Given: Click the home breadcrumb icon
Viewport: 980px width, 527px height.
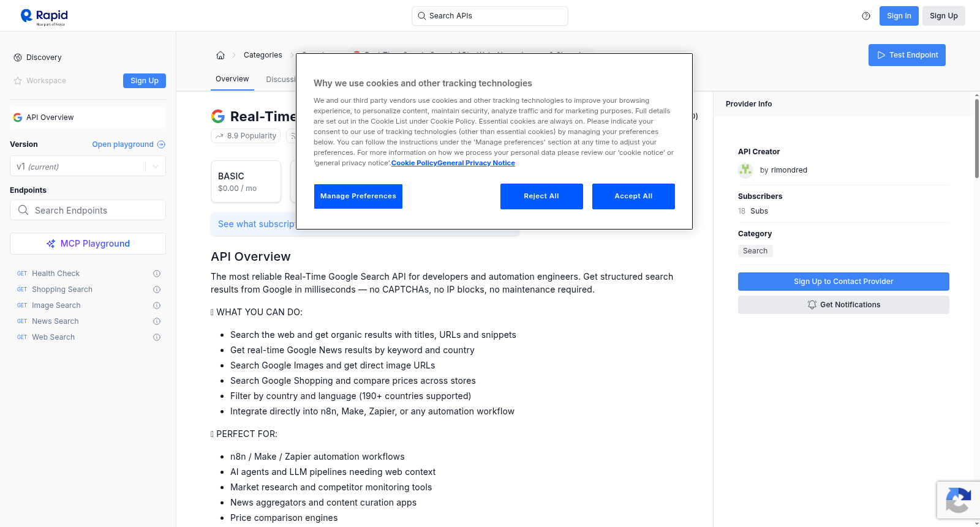Looking at the screenshot, I should 221,55.
